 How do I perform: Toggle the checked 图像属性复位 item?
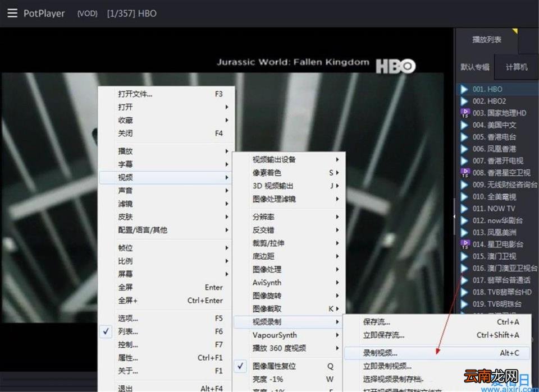[x=289, y=366]
